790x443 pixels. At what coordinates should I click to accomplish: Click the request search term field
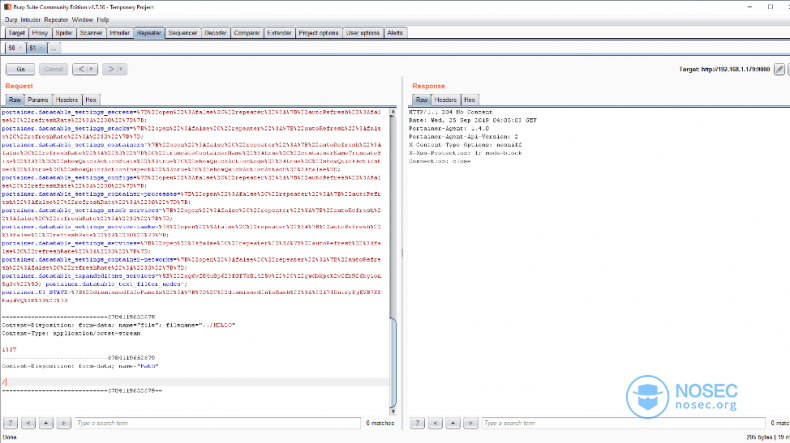[x=218, y=423]
